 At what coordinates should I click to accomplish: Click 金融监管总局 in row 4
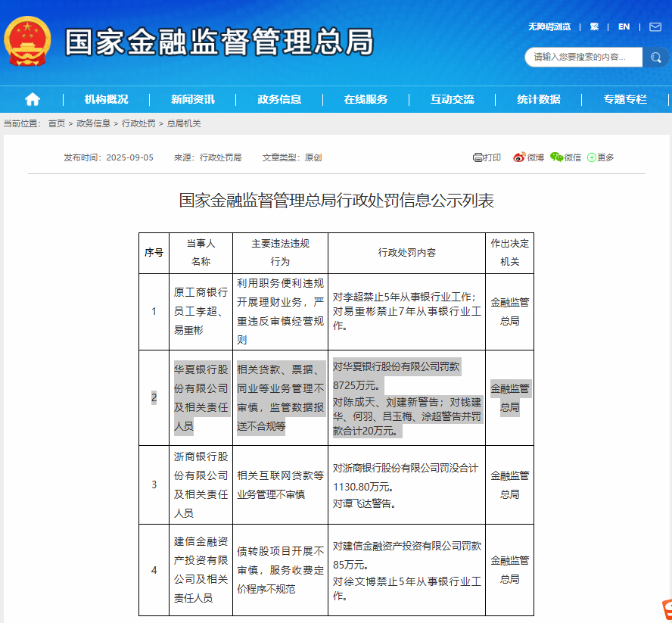[509, 570]
